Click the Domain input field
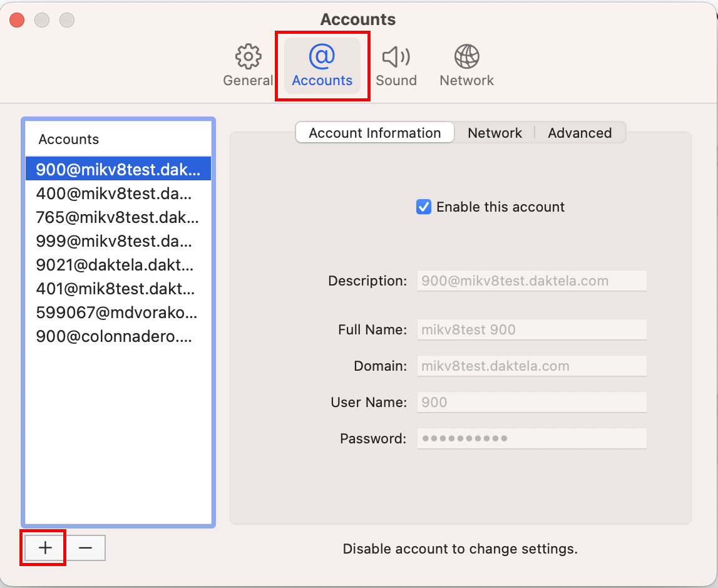 click(531, 366)
